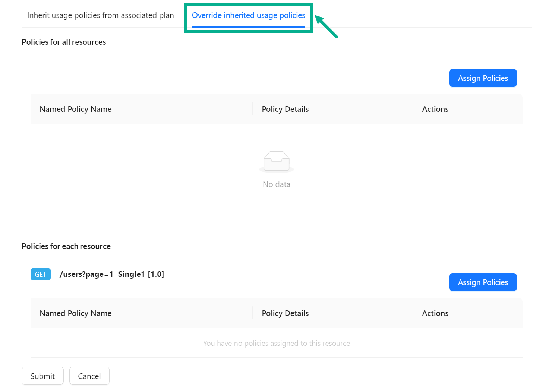This screenshot has width=552, height=392.
Task: Submit the policy configuration
Action: pyautogui.click(x=42, y=376)
